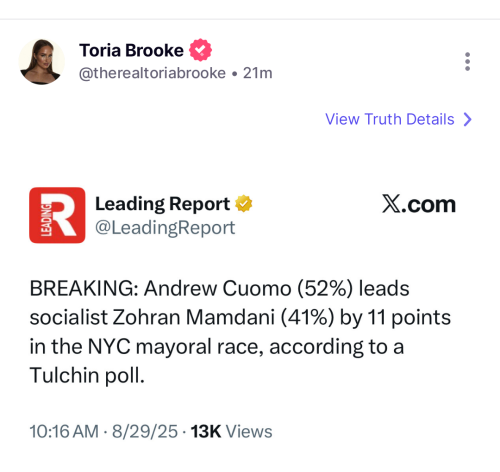Click the 13K Views count

click(x=231, y=431)
